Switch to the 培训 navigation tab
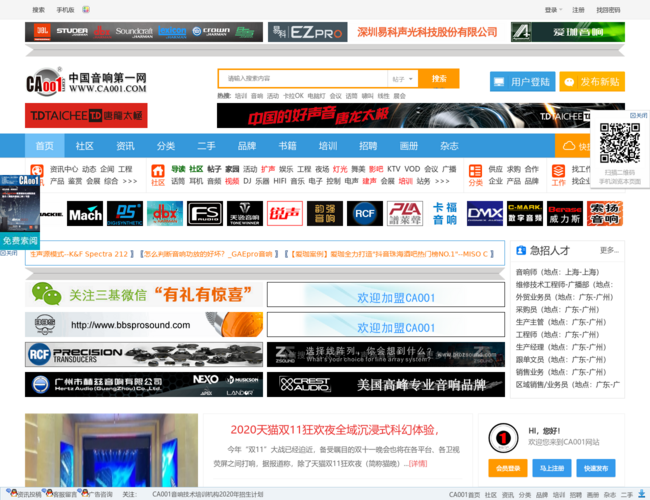Screen dimensions: 650x500 (328, 146)
